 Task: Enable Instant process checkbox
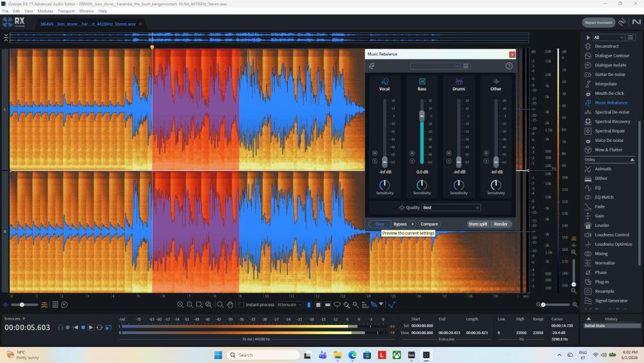(241, 304)
